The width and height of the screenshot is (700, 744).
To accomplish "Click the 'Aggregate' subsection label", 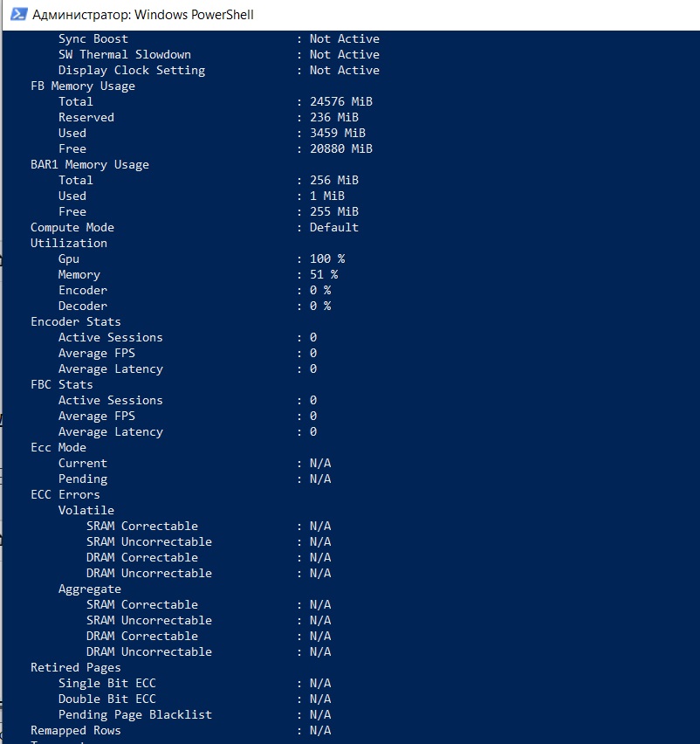I will tap(90, 589).
